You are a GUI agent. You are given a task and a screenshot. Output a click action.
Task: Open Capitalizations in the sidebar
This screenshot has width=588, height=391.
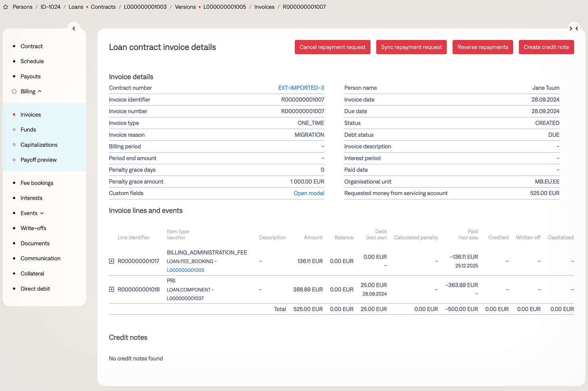(39, 145)
